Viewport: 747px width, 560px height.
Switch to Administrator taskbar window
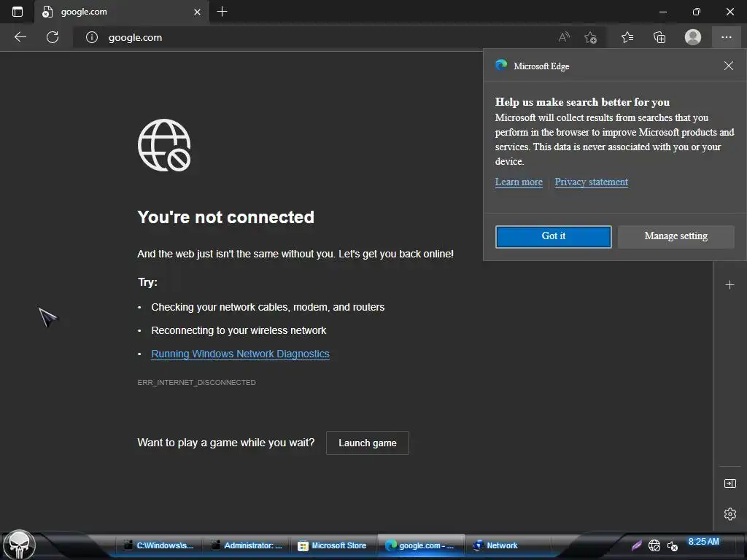[x=247, y=545]
